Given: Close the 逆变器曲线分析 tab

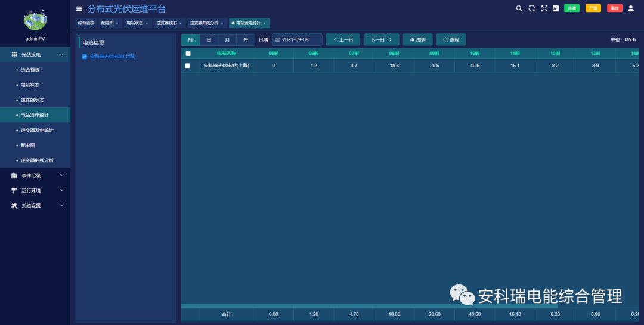Looking at the screenshot, I should [x=222, y=23].
